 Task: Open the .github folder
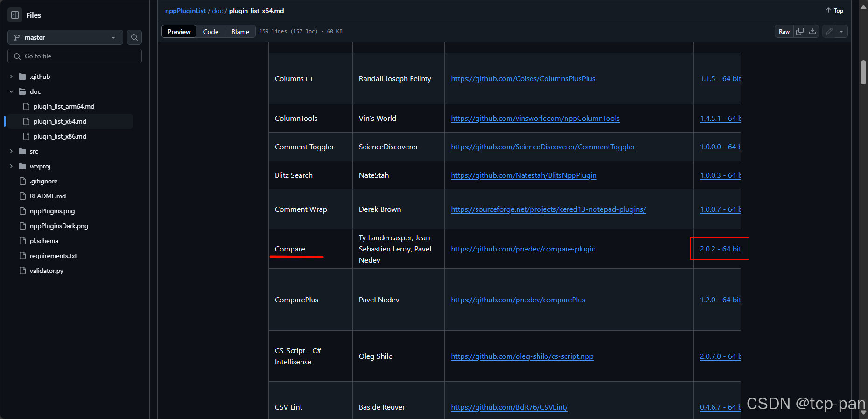point(40,77)
